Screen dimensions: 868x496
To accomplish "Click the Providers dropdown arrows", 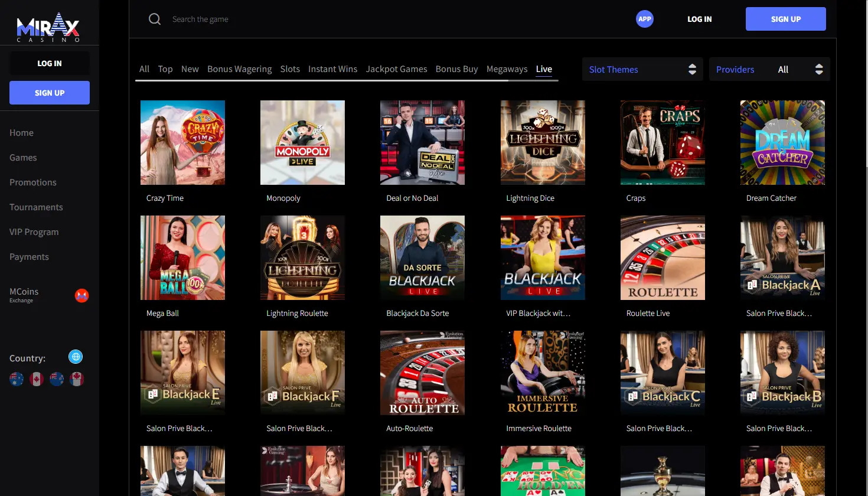I will [x=818, y=69].
